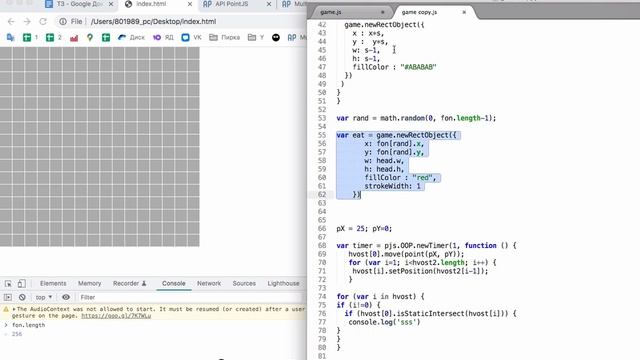Show the console sidebar icon

(8, 297)
